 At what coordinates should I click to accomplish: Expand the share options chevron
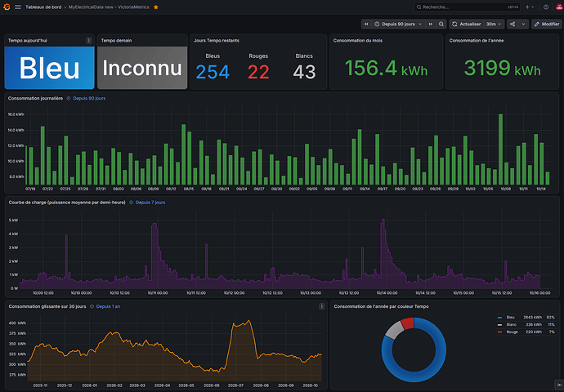(x=523, y=24)
